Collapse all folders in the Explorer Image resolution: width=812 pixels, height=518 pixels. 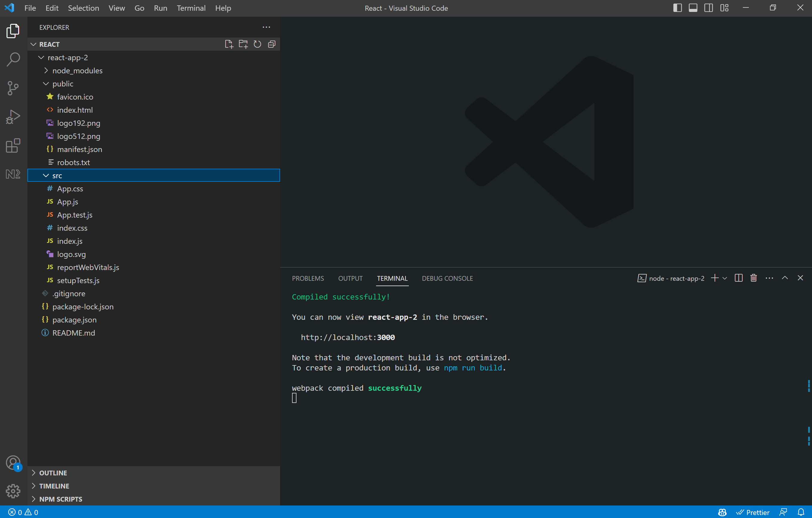coord(272,44)
